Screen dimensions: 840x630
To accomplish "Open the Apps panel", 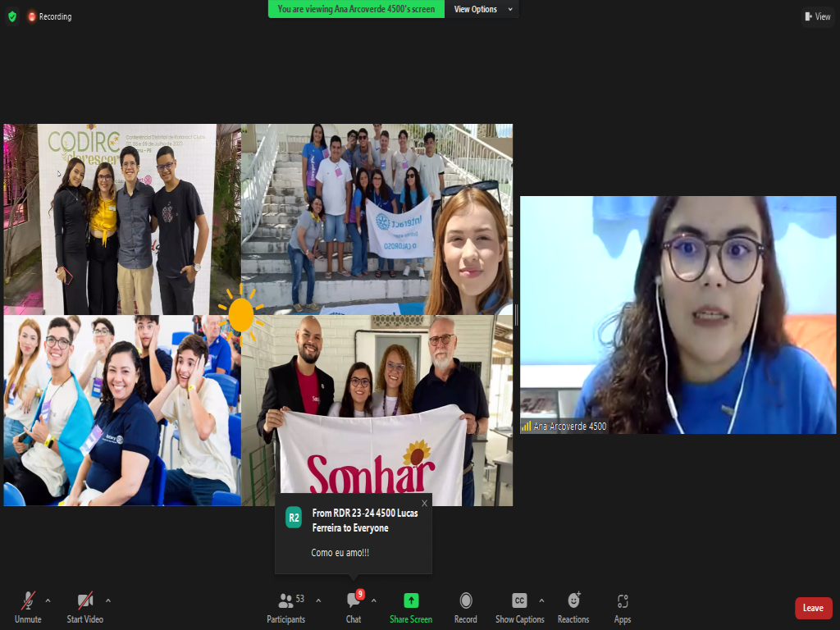I will pos(623,607).
